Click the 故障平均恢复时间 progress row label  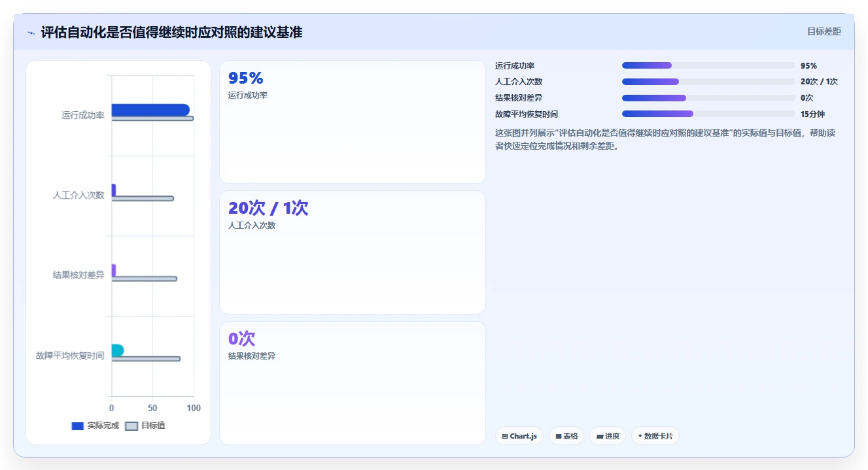coord(527,114)
